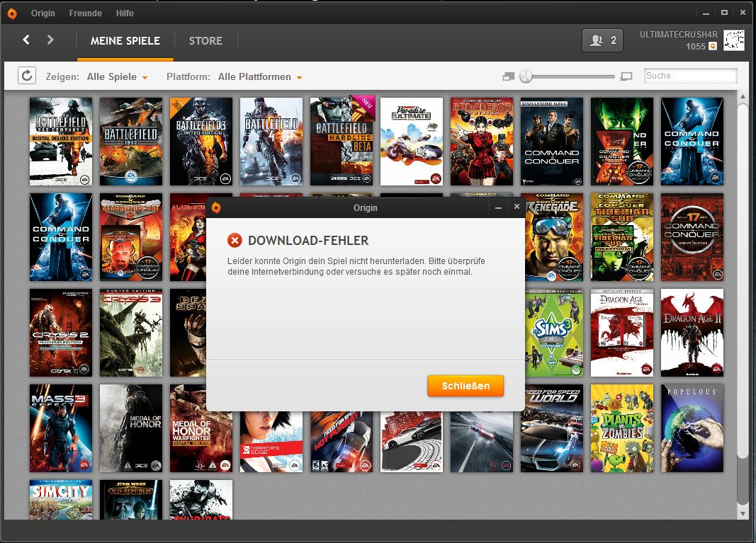Select the Tiberian Sun cover
756x543 pixels.
pos(622,237)
